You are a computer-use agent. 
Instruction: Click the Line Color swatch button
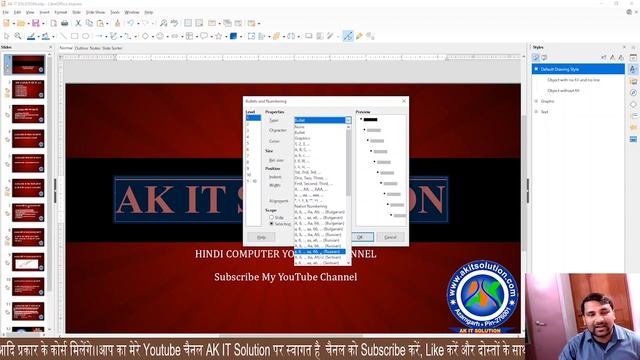coord(31,36)
